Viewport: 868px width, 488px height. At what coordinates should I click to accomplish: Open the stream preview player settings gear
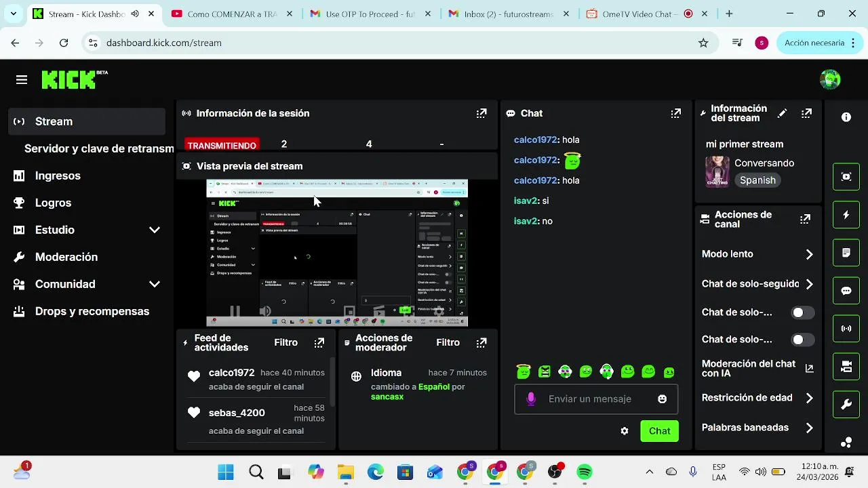pos(439,312)
